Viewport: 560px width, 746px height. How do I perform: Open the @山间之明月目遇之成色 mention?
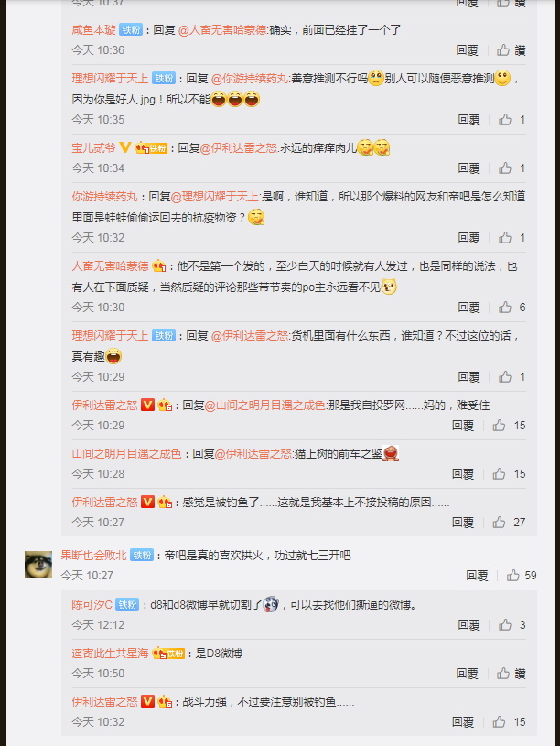(x=265, y=405)
